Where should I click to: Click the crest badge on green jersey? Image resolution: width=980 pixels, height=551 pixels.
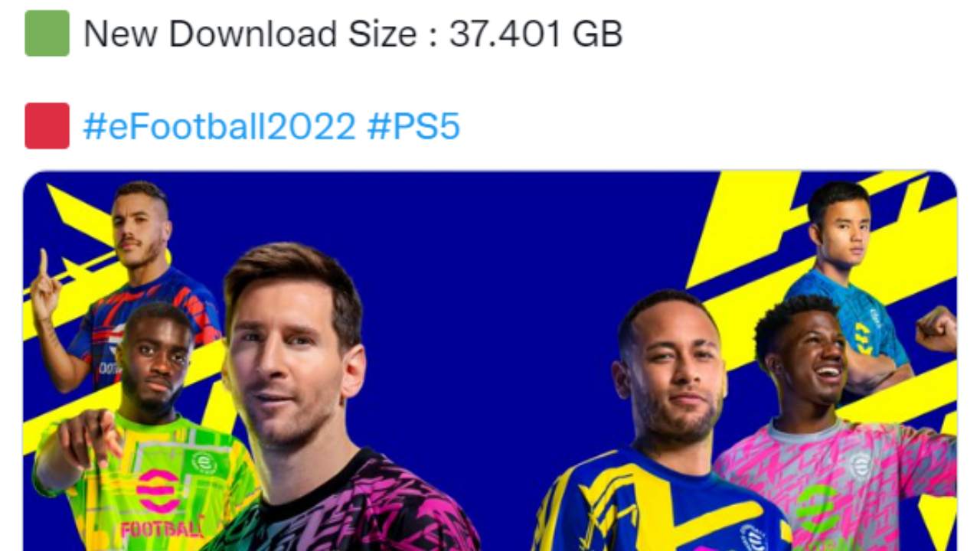click(x=204, y=464)
